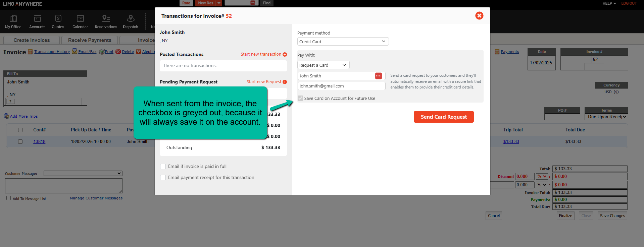Image resolution: width=644 pixels, height=247 pixels.
Task: Open the My Office icon
Action: coord(13,19)
